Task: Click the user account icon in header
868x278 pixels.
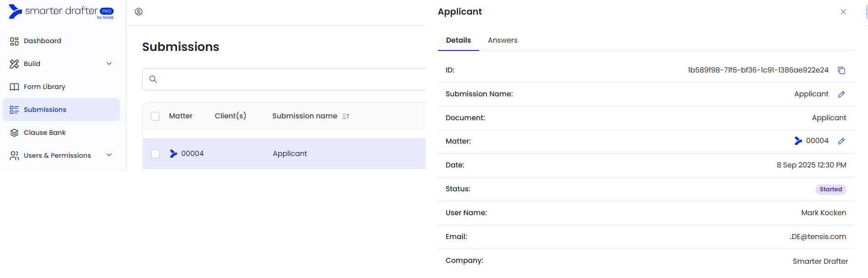Action: (139, 11)
